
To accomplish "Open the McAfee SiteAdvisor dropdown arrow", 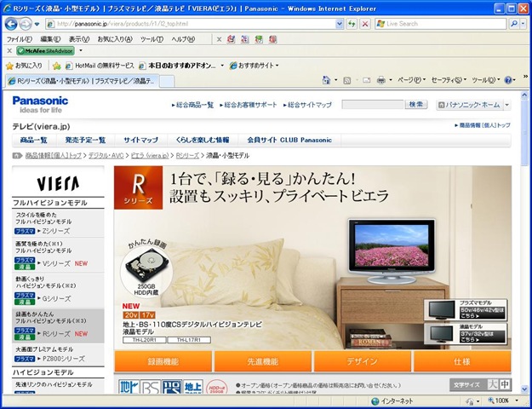I will [81, 51].
